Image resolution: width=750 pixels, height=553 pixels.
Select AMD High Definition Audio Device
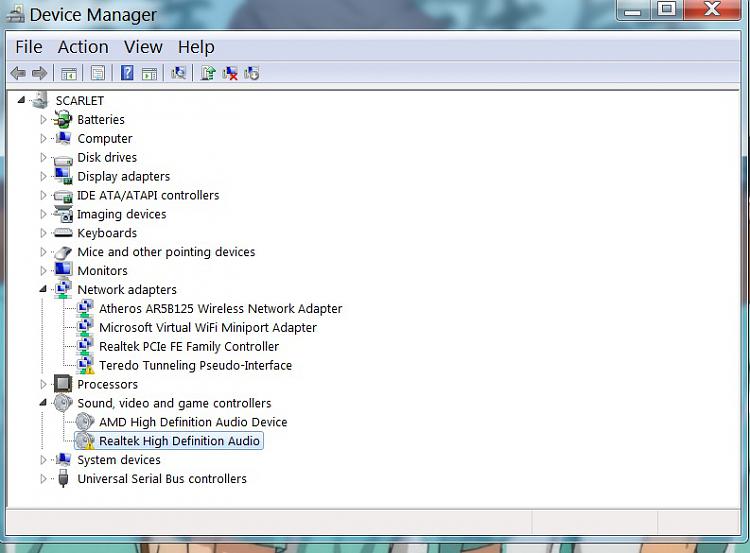[x=193, y=422]
